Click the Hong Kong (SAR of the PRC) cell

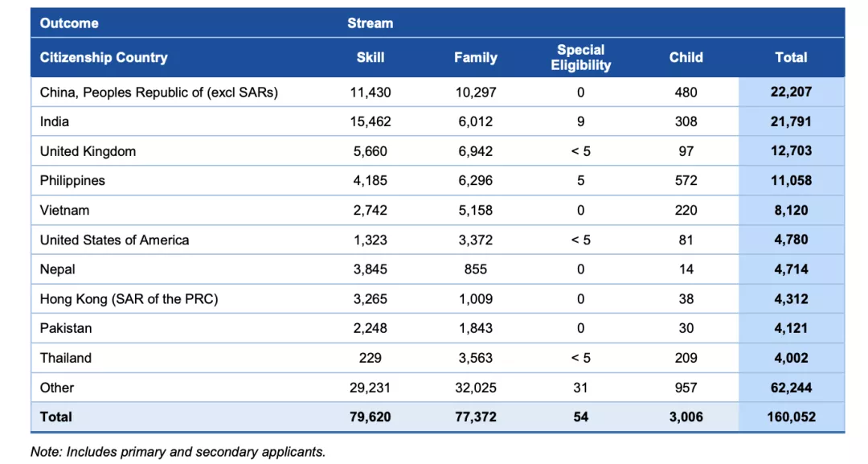129,299
